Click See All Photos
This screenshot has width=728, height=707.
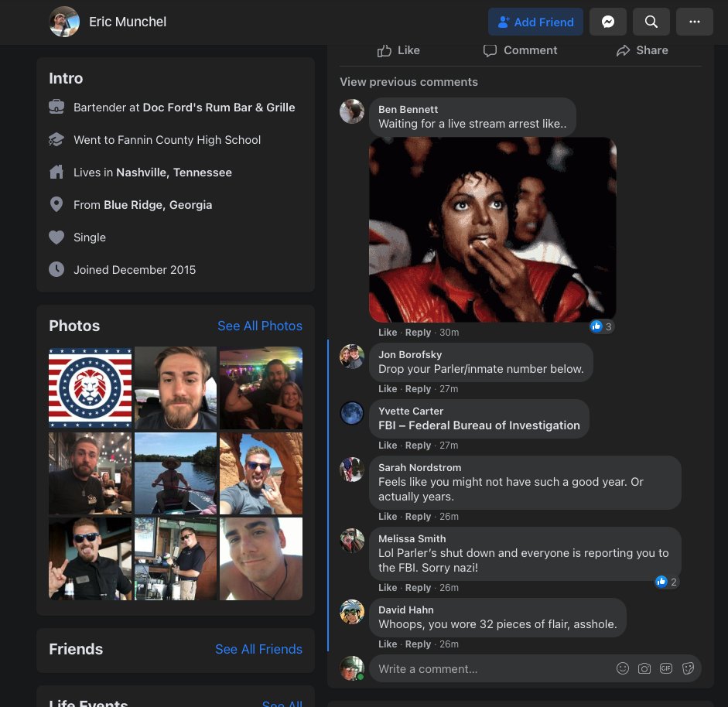[260, 326]
